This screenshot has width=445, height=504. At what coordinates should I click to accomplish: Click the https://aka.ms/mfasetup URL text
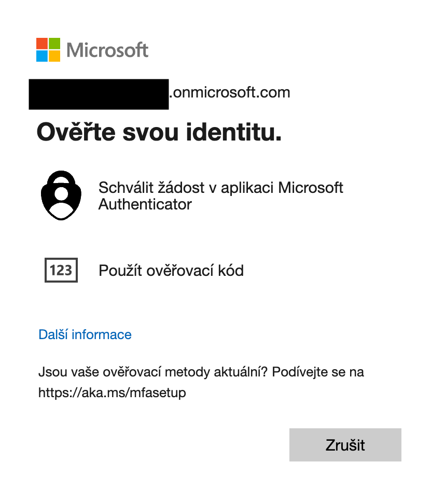(112, 393)
